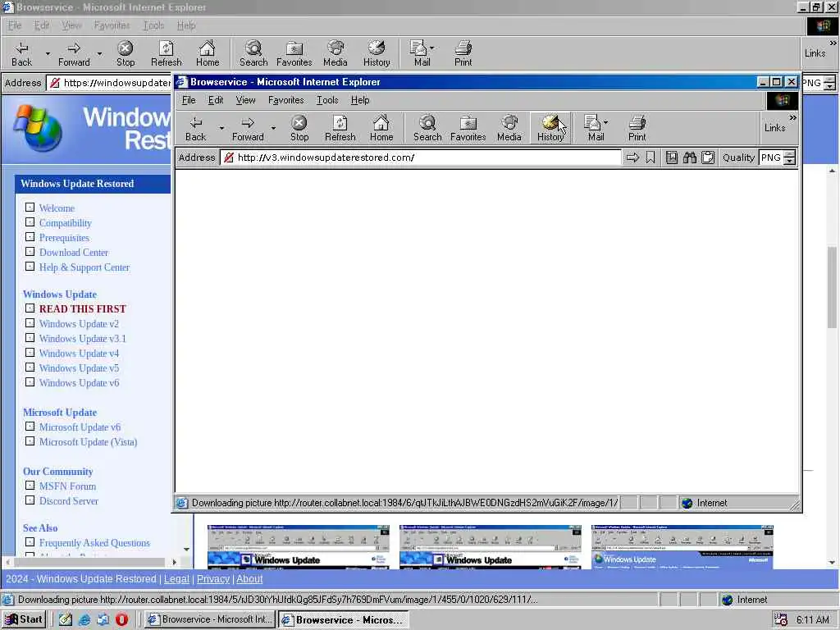The height and width of the screenshot is (630, 840).
Task: Click the bookmark ribbon icon beside Go arrow
Action: [651, 157]
